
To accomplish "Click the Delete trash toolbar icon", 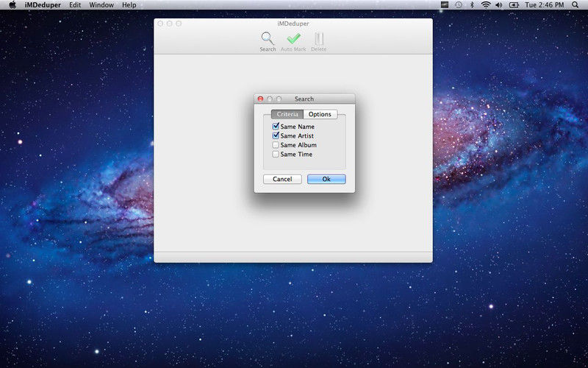I will pyautogui.click(x=319, y=39).
